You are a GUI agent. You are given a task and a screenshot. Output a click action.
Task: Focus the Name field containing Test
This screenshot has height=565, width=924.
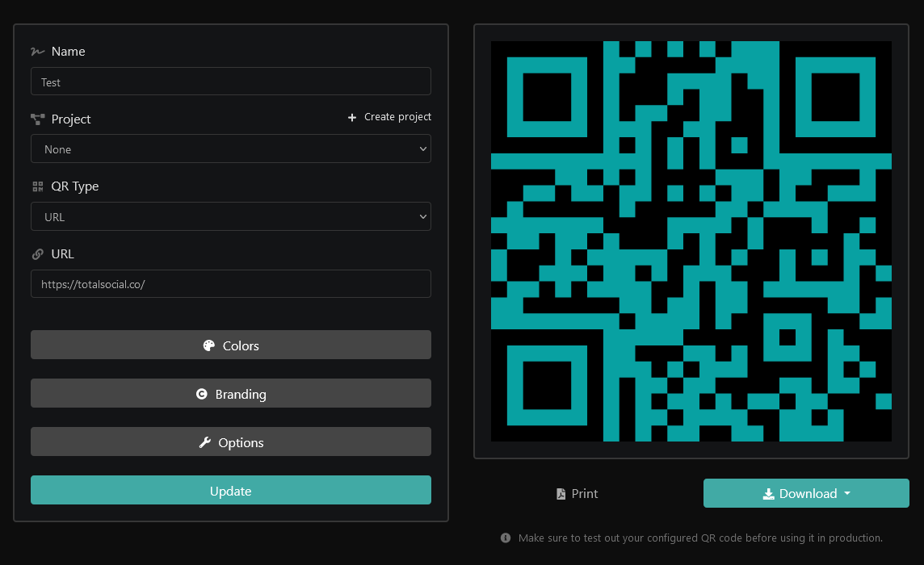pos(230,82)
